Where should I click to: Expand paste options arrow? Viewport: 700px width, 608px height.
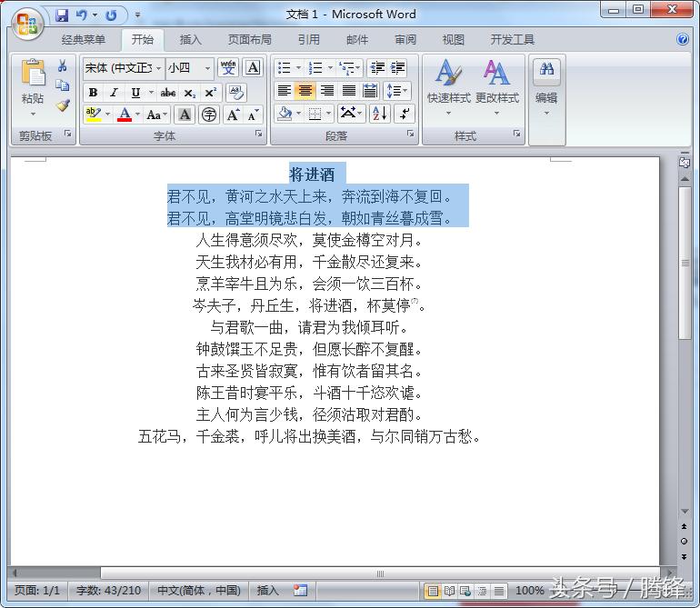33,115
